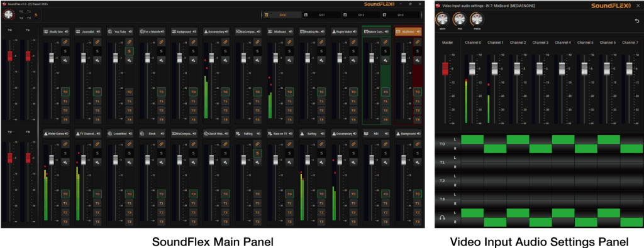The width and height of the screenshot is (644, 248).
Task: Toggle solo S on Winter Games channel
Action: (65, 153)
